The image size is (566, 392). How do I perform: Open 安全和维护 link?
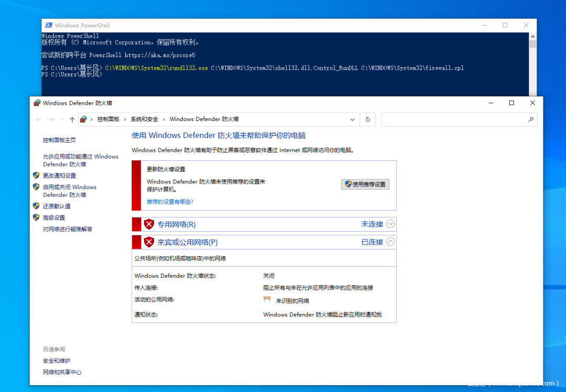click(56, 361)
